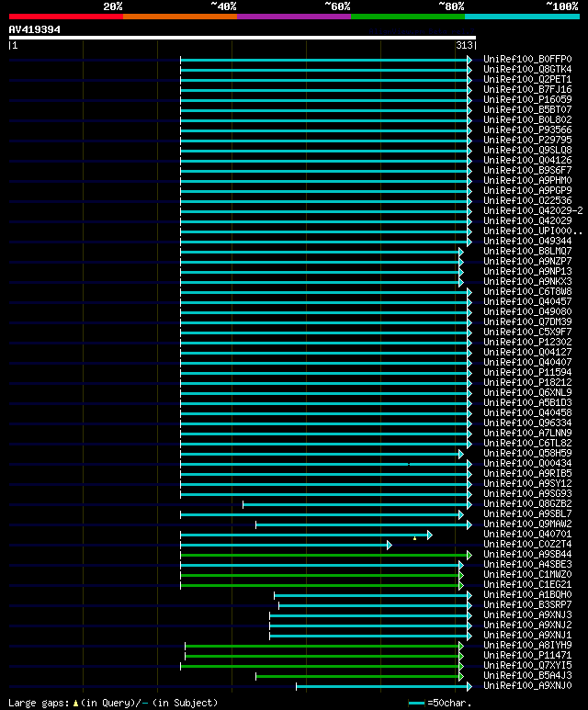This screenshot has width=588, height=710.
Task: Open hit UniRef100_Q40457
Action: 527,301
